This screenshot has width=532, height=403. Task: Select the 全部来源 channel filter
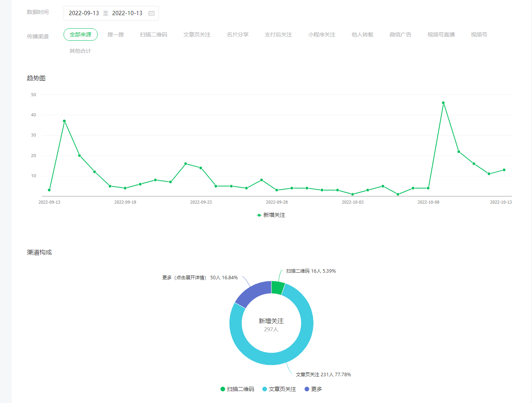(x=81, y=35)
